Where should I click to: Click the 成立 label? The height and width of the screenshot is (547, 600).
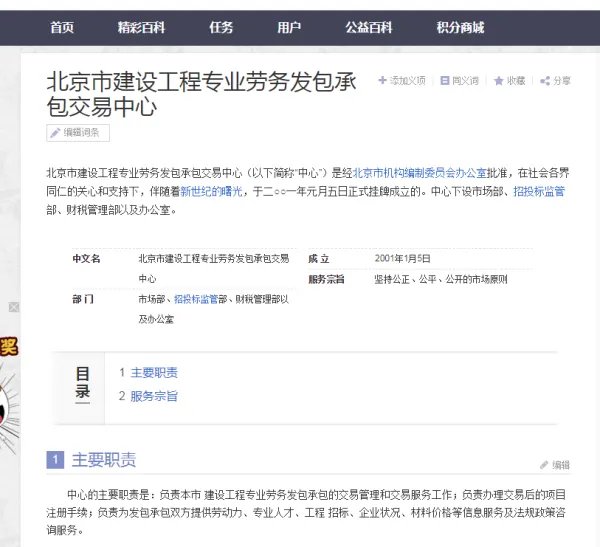pos(319,259)
